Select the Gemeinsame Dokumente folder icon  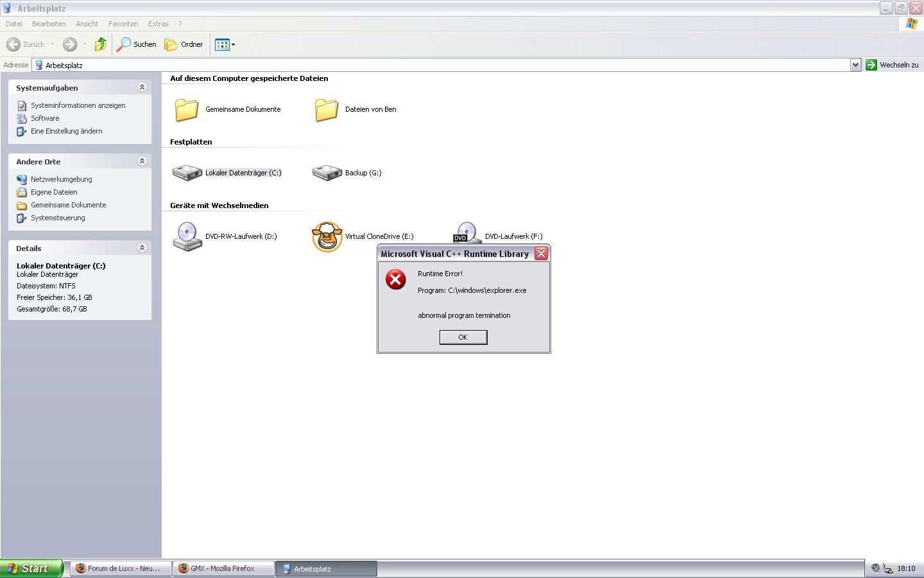pyautogui.click(x=187, y=109)
